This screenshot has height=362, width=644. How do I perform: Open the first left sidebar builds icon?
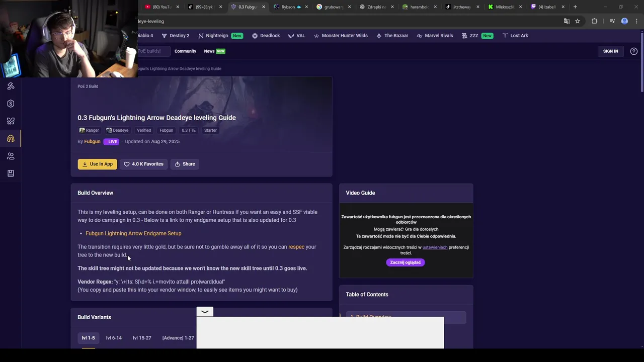point(11,86)
